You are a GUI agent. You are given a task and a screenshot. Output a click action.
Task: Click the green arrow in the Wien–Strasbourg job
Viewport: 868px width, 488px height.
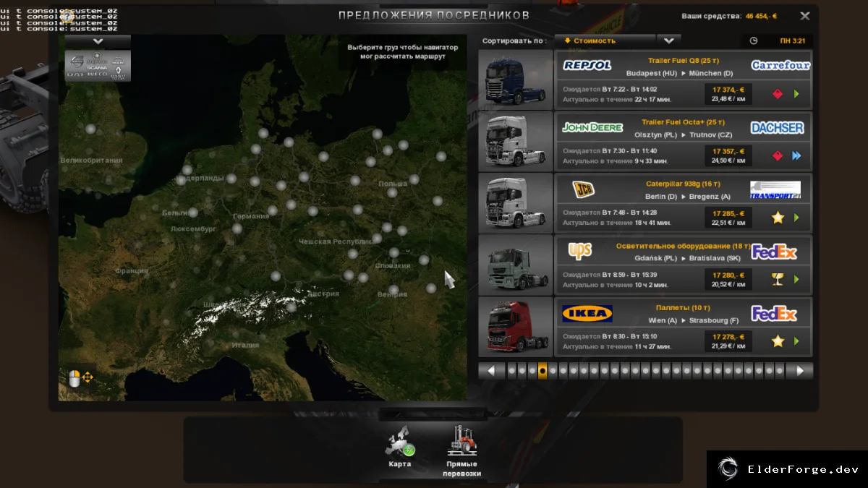pyautogui.click(x=796, y=341)
